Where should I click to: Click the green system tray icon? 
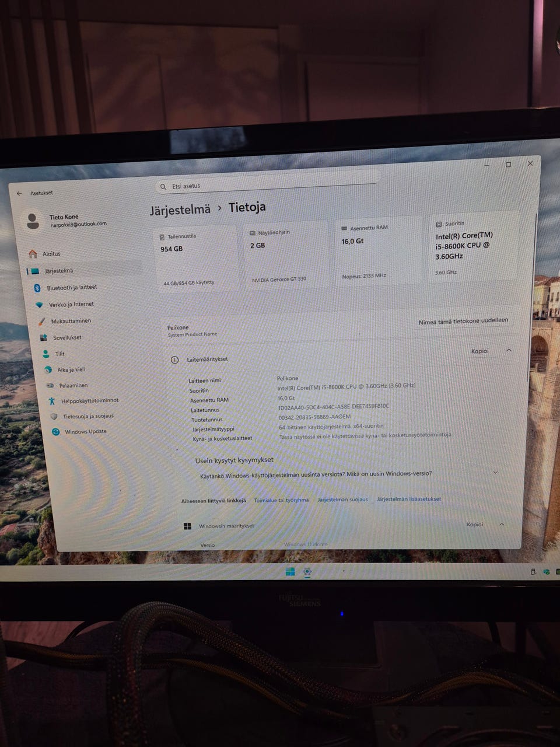point(547,572)
